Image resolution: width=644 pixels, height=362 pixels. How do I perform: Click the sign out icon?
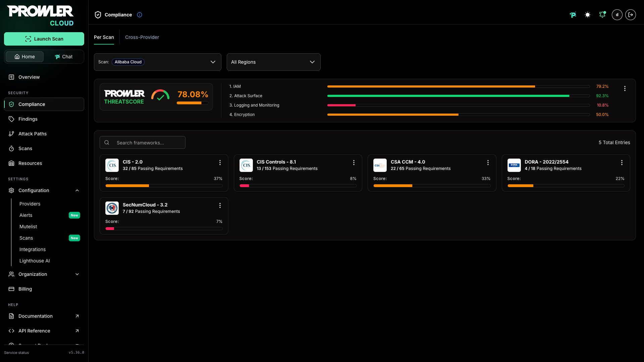pos(631,15)
